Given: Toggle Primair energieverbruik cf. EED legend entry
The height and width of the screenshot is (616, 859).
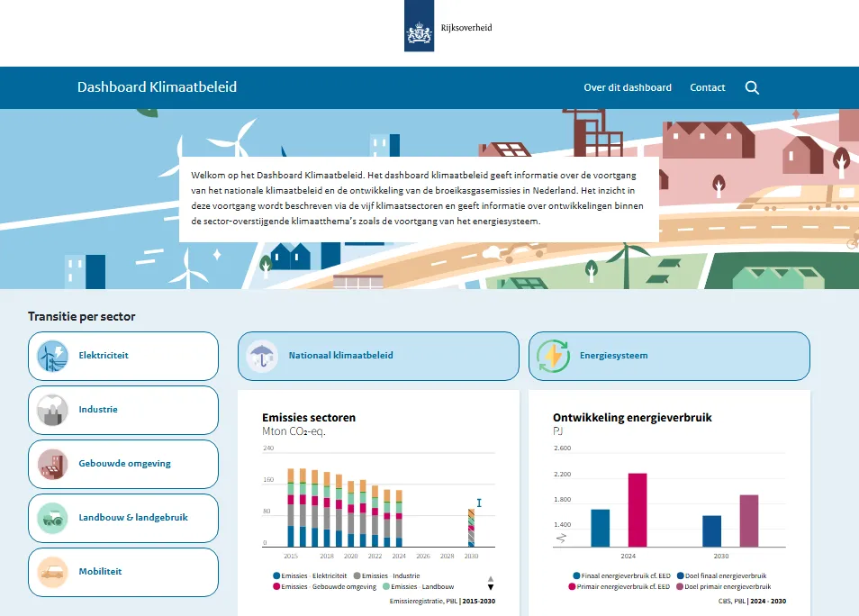Looking at the screenshot, I should pos(619,587).
